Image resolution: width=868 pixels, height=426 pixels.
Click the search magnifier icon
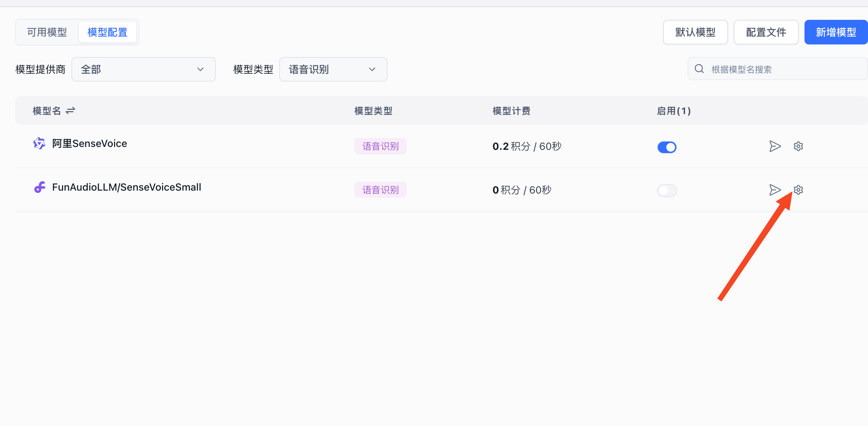pos(699,69)
